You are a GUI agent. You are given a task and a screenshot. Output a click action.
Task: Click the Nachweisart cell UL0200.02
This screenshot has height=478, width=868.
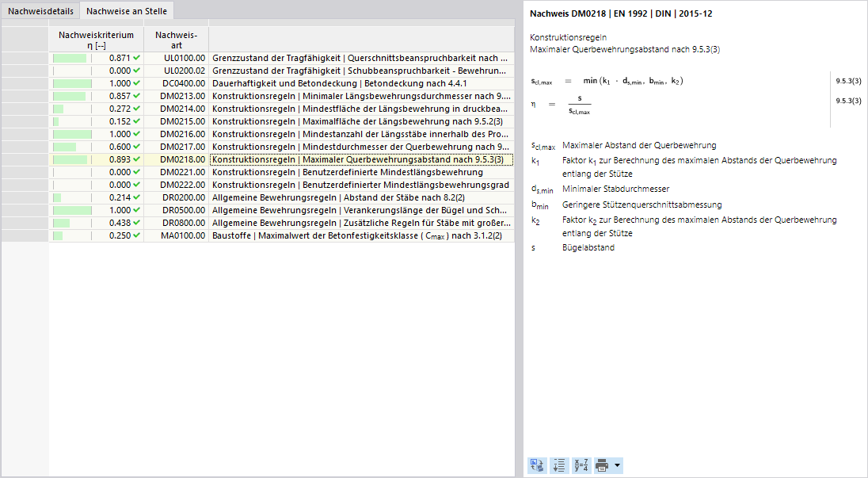coord(176,71)
